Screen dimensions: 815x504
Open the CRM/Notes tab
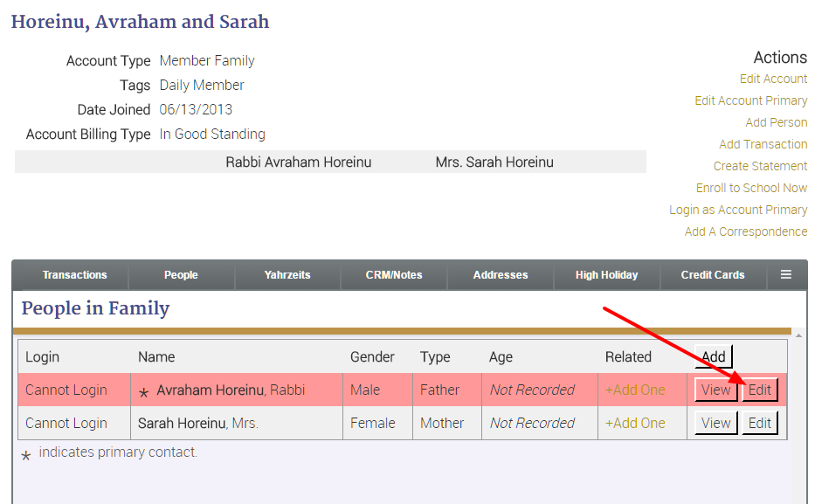click(393, 274)
